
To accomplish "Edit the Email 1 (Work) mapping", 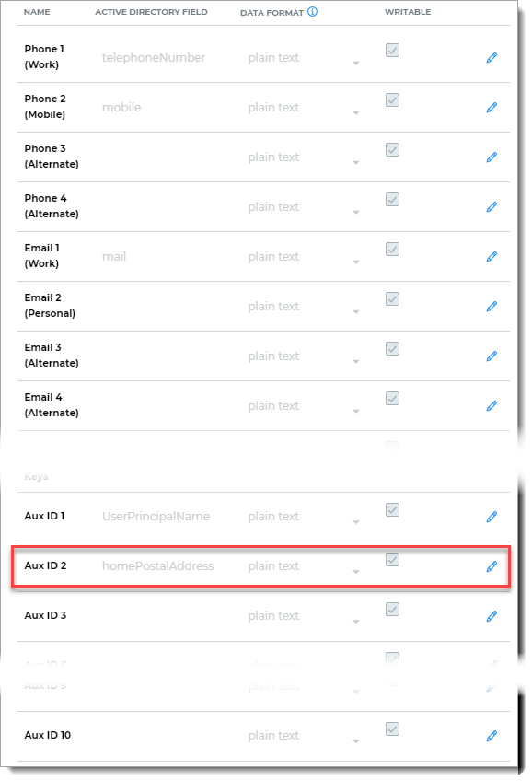I will (492, 257).
